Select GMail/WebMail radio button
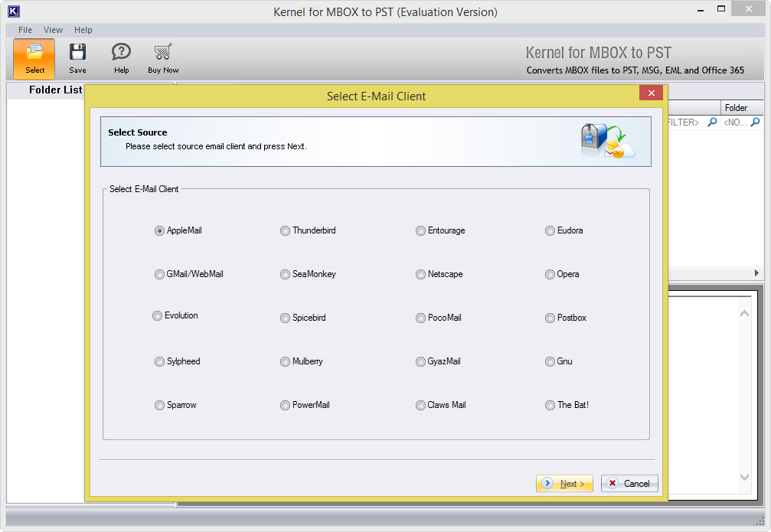 (159, 274)
